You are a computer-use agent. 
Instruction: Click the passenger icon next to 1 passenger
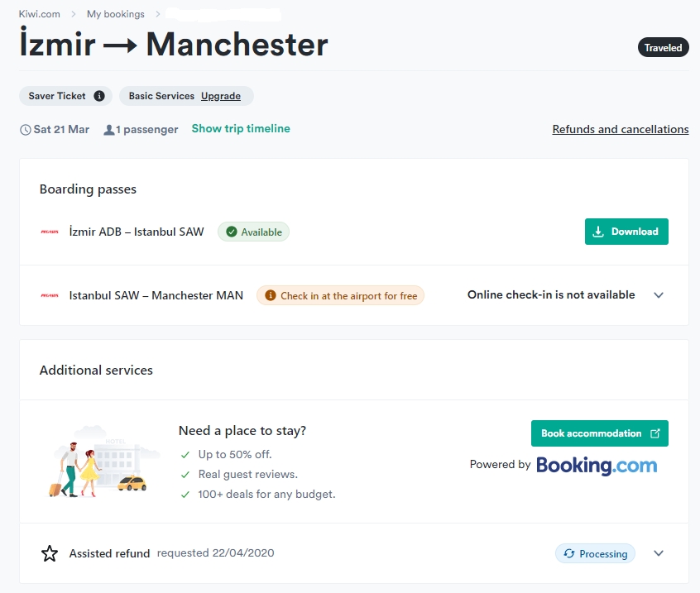[x=108, y=129]
